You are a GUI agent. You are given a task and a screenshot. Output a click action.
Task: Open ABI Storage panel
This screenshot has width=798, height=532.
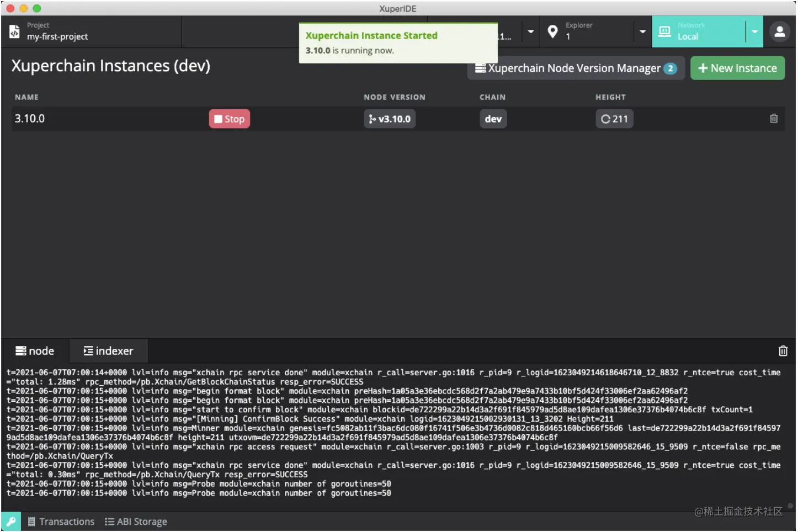136,522
